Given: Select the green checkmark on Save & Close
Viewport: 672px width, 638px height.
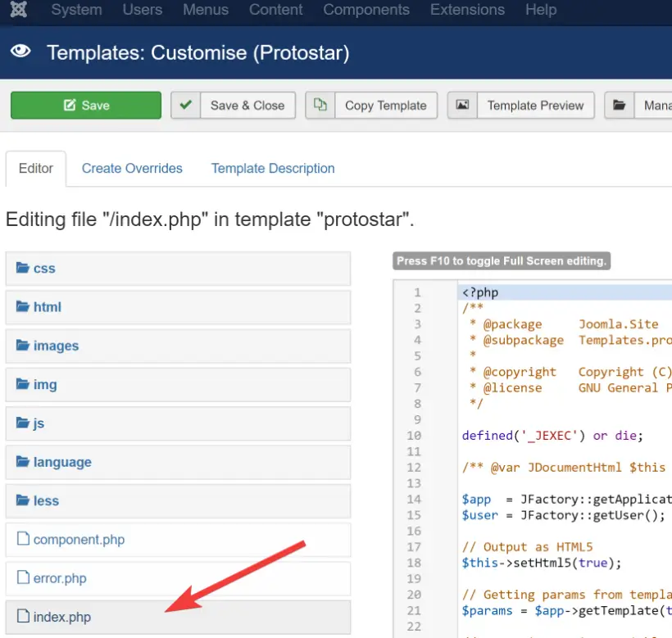Looking at the screenshot, I should (x=184, y=105).
